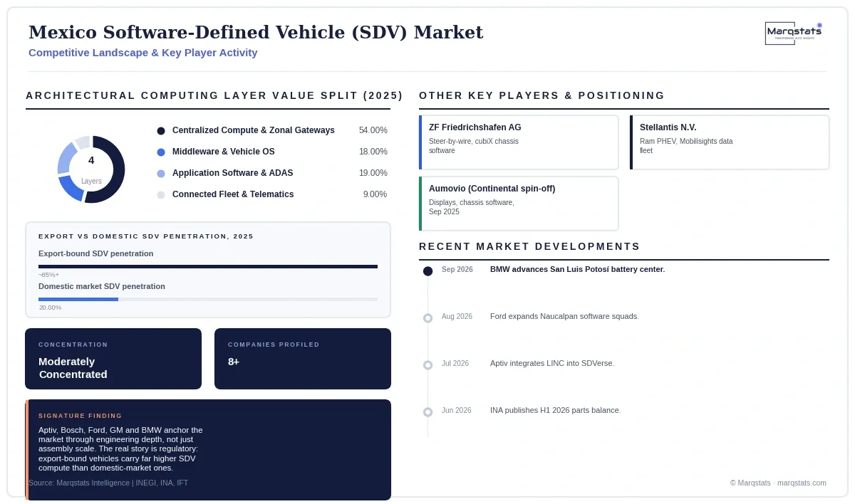Click the text 'Middleware & Vehicle OS'
Image resolution: width=855 pixels, height=504 pixels.
(224, 152)
